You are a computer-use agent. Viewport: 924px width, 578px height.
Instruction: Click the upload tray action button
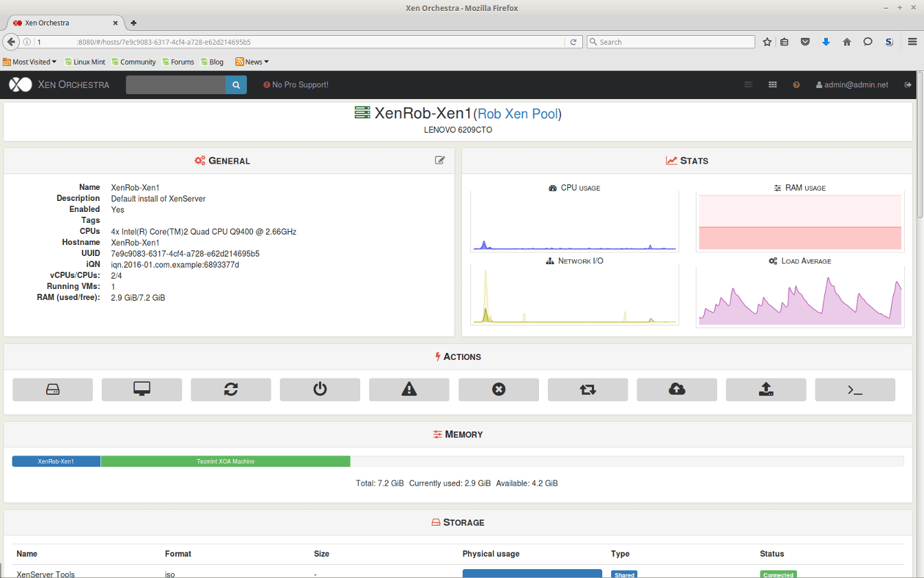[766, 389]
